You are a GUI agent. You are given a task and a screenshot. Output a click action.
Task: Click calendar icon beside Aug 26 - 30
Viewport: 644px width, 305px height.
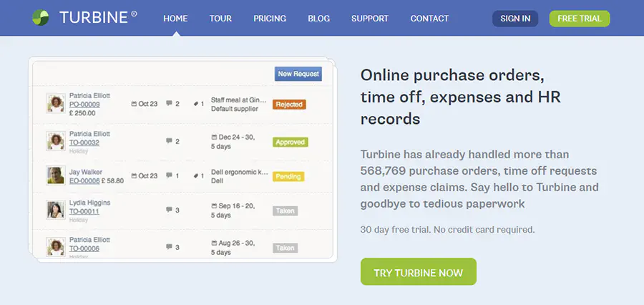point(214,243)
